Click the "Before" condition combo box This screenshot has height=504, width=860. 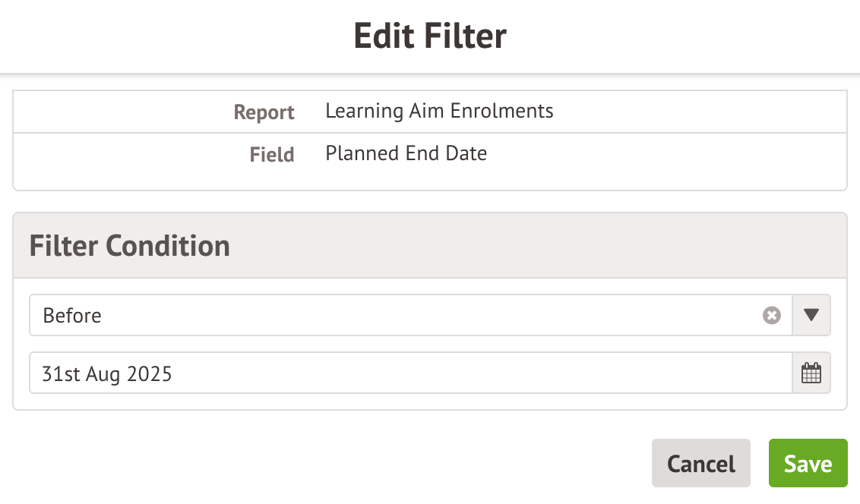click(395, 316)
